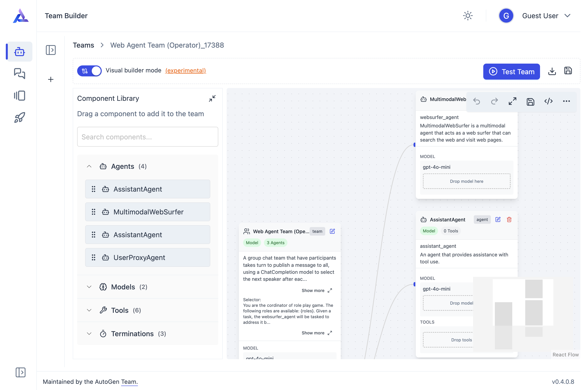Expand the Models section

(x=89, y=287)
